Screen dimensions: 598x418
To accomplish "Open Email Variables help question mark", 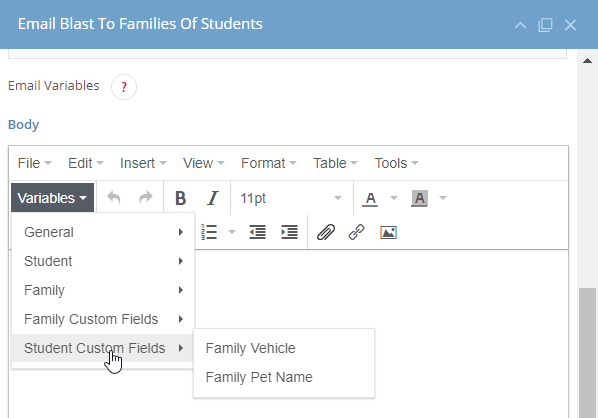I will click(124, 87).
